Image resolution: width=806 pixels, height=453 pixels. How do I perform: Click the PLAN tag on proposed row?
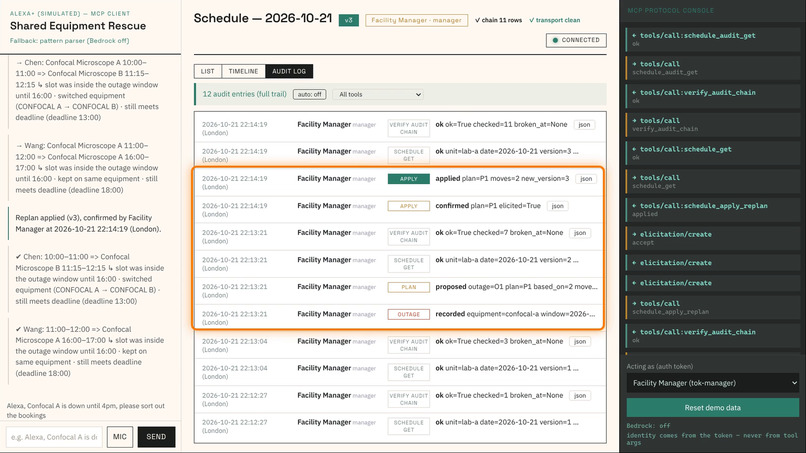(x=409, y=287)
